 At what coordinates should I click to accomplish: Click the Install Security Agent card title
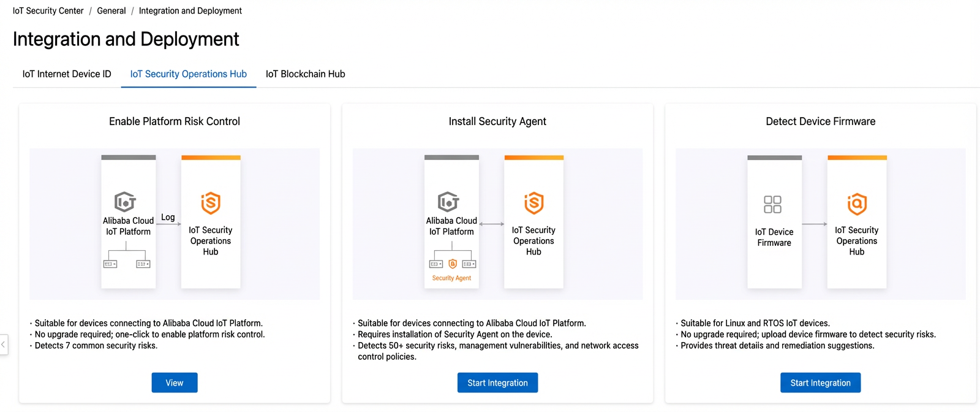point(497,121)
